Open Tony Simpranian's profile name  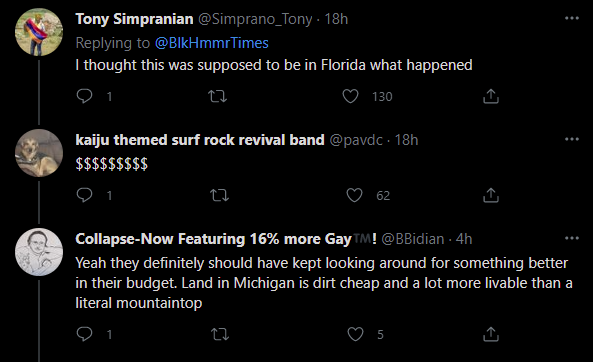[x=134, y=19]
